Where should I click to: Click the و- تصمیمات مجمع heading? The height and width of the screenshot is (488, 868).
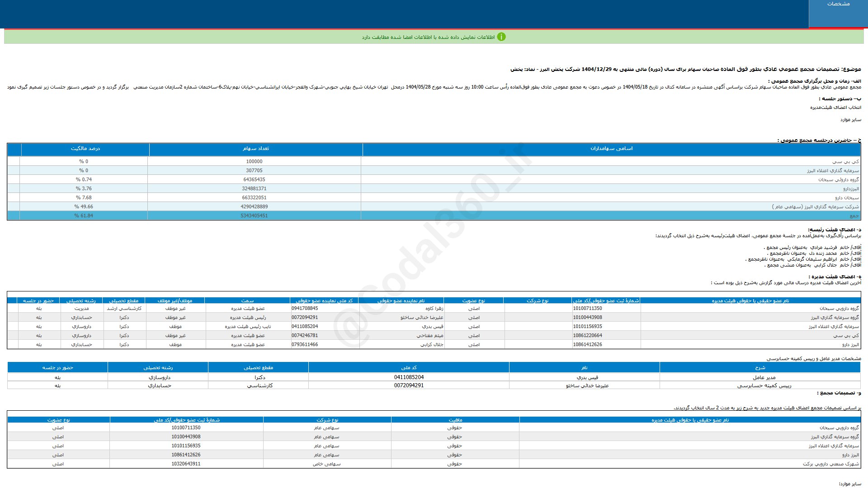click(x=839, y=393)
